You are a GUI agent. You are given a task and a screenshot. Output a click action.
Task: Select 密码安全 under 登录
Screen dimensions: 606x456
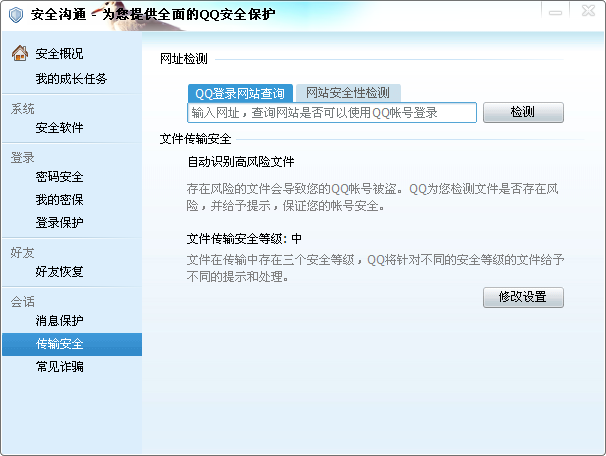pos(59,177)
